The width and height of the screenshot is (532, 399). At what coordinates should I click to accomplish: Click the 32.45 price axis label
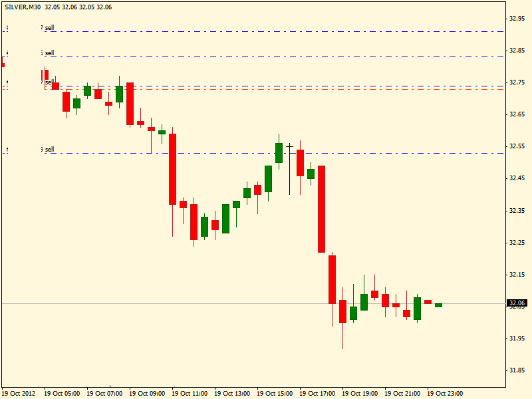tap(517, 178)
